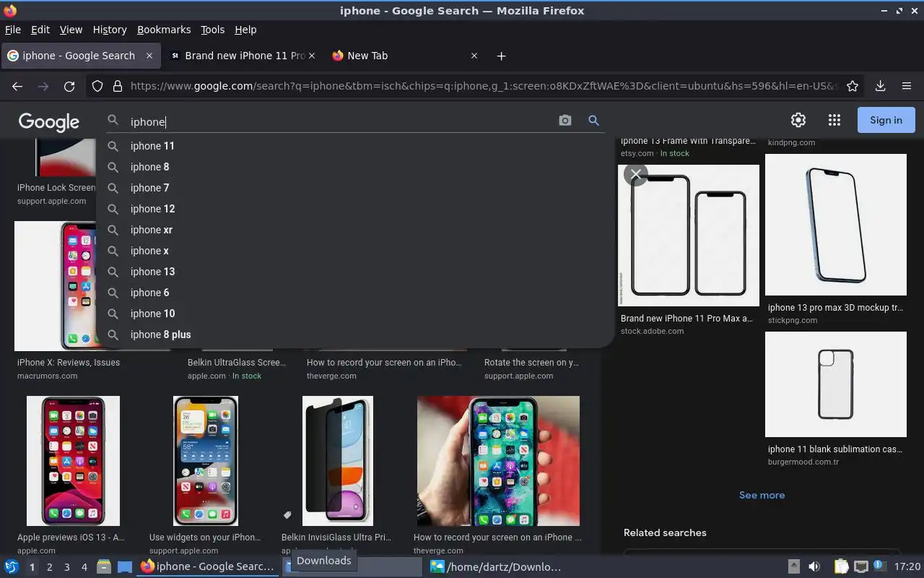Click the 'Belkin UltraGlass Scree...' result title
The image size is (924, 578).
tap(237, 363)
